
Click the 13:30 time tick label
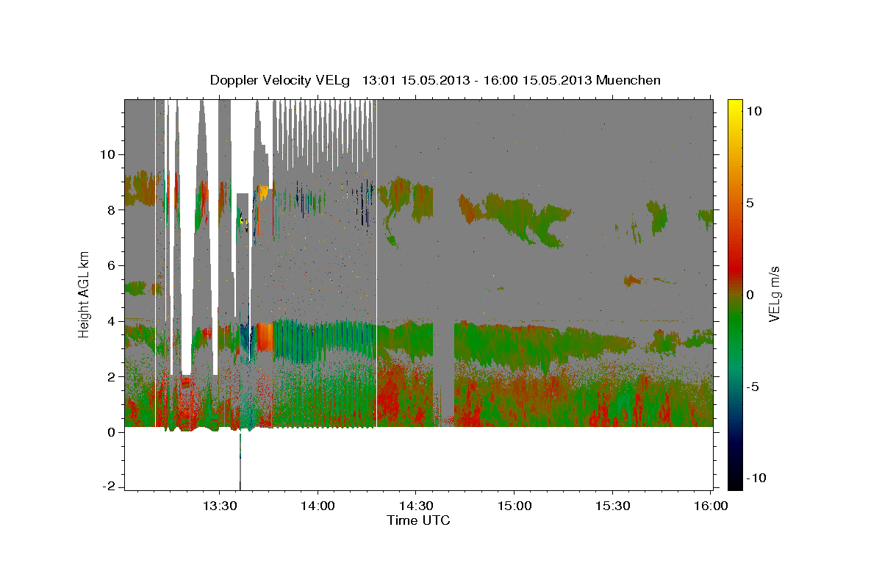click(x=220, y=506)
